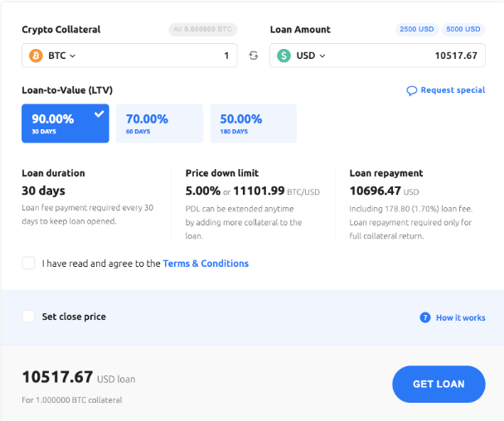Click the green USD dollar icon
The width and height of the screenshot is (504, 421).
[284, 56]
